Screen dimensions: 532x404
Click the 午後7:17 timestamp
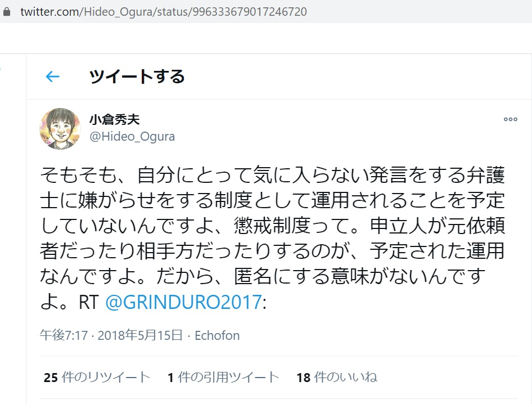[x=64, y=335]
